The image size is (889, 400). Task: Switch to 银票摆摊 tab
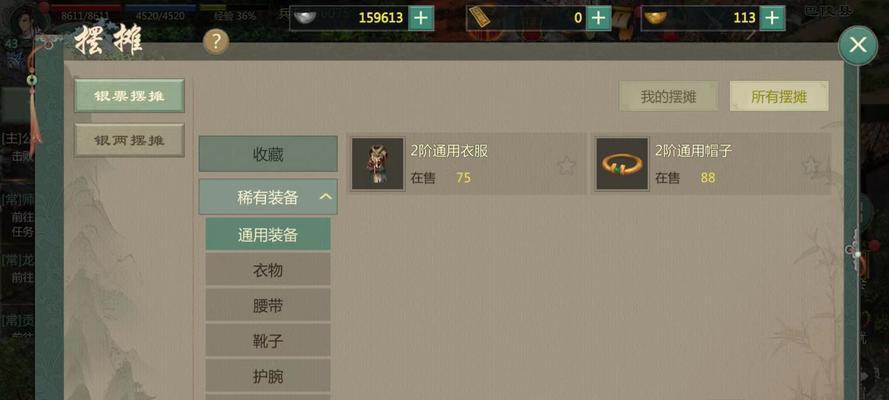129,96
